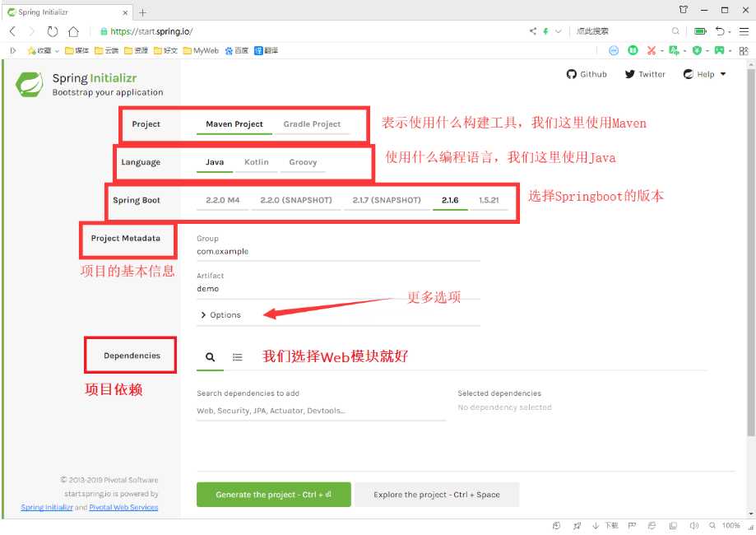Select Spring Boot 2.2.0 (SNAPSHOT)
This screenshot has width=756, height=535.
click(x=296, y=200)
